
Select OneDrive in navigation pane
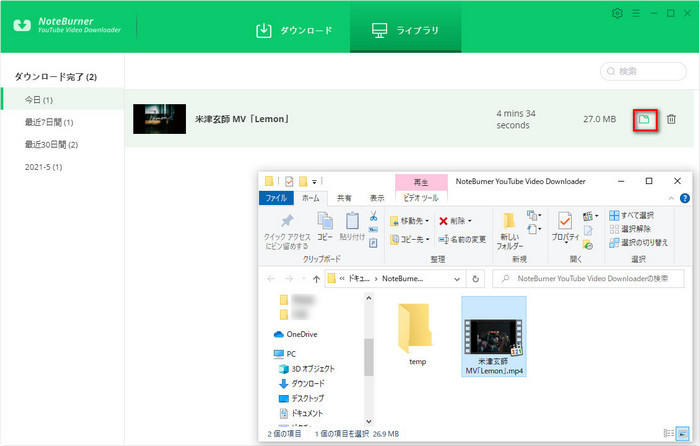click(x=296, y=334)
